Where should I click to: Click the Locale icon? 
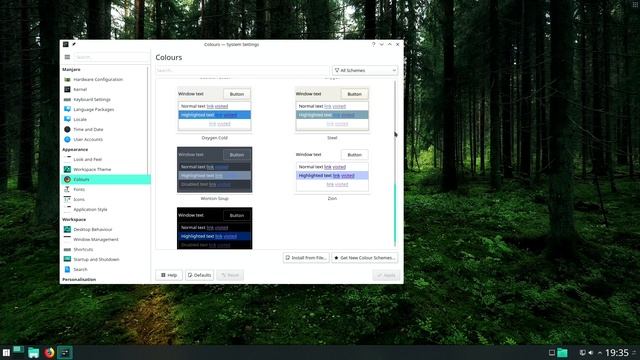[x=67, y=119]
